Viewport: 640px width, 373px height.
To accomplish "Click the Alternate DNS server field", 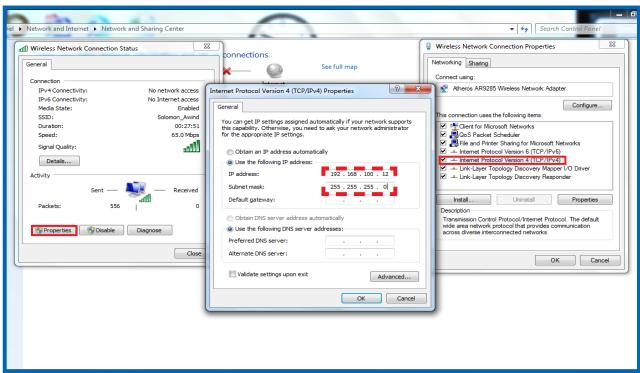I will 360,254.
